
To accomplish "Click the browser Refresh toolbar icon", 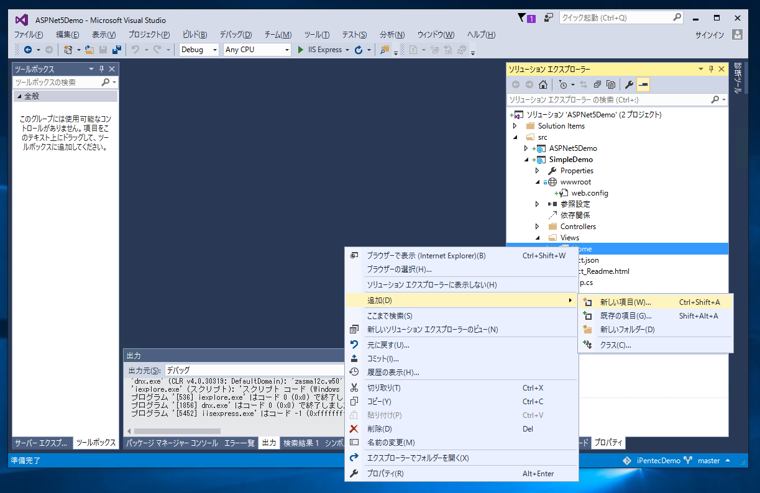I will coord(358,49).
